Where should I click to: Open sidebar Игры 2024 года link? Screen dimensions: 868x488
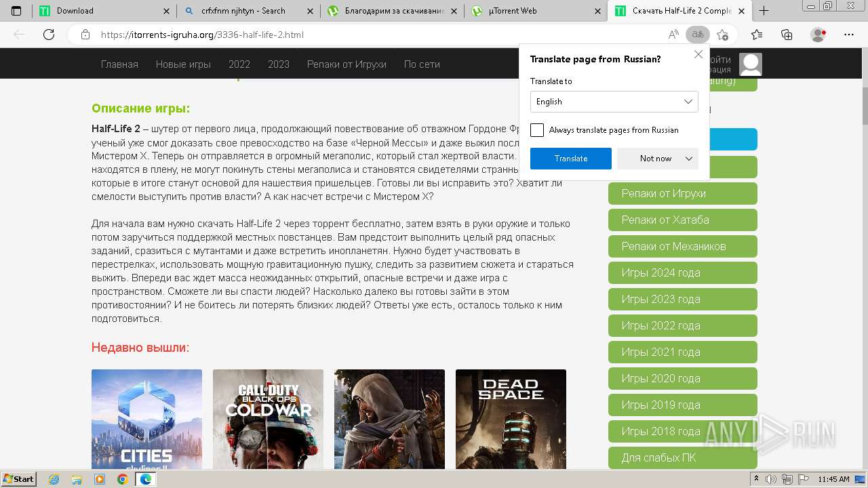click(x=683, y=272)
